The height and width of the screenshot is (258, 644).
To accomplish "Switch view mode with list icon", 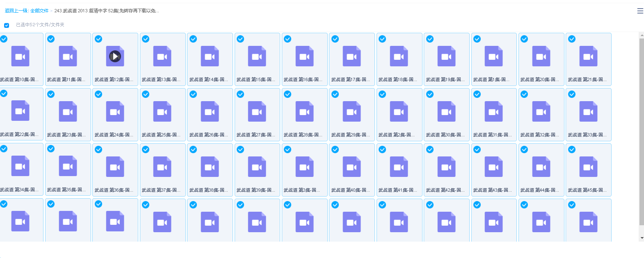I will pyautogui.click(x=640, y=11).
